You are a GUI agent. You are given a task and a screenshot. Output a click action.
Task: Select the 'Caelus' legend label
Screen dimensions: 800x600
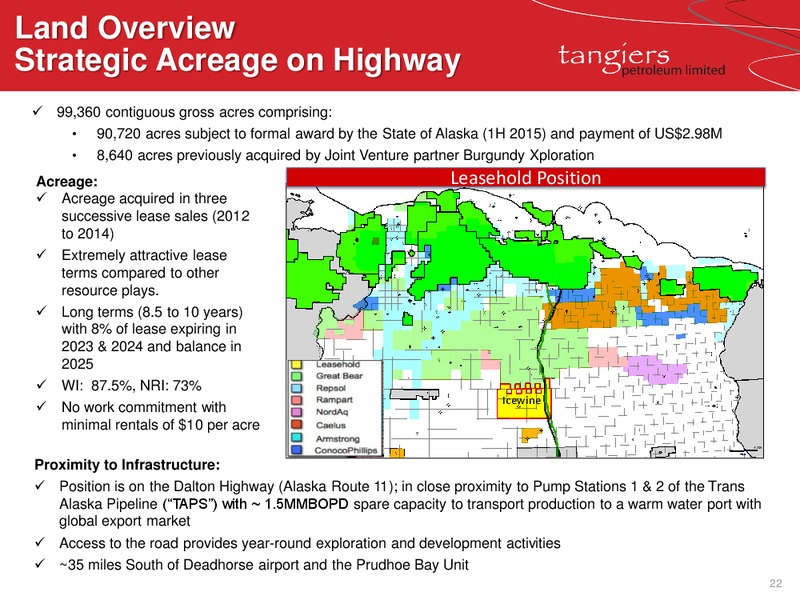331,426
